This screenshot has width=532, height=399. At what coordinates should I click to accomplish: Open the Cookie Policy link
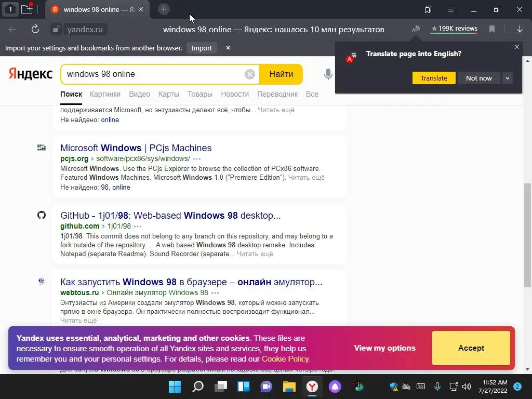tap(285, 359)
